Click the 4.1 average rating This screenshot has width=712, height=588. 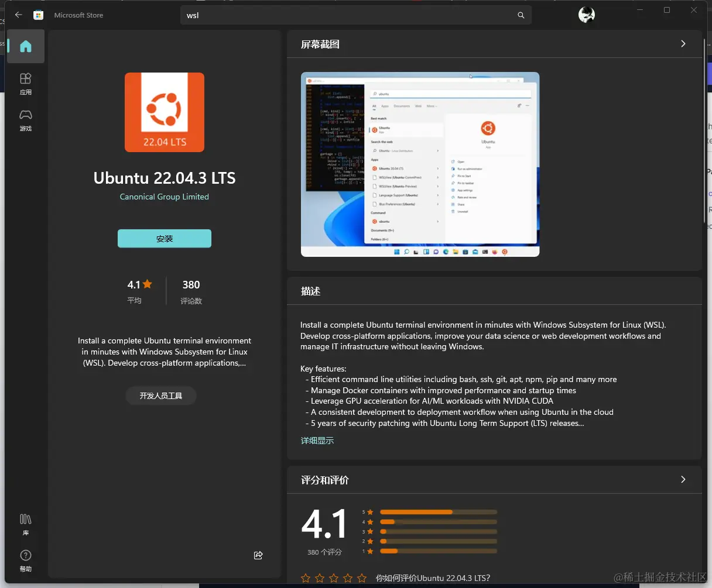pos(139,291)
